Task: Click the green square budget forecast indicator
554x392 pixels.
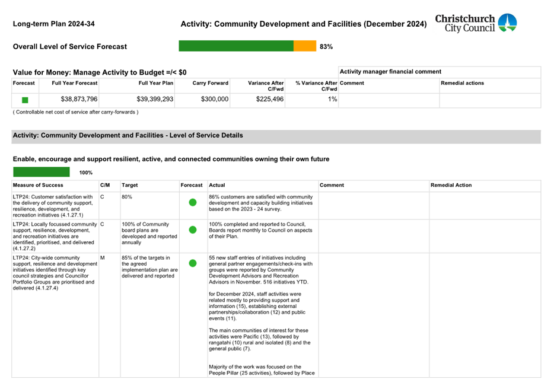Action: point(25,100)
